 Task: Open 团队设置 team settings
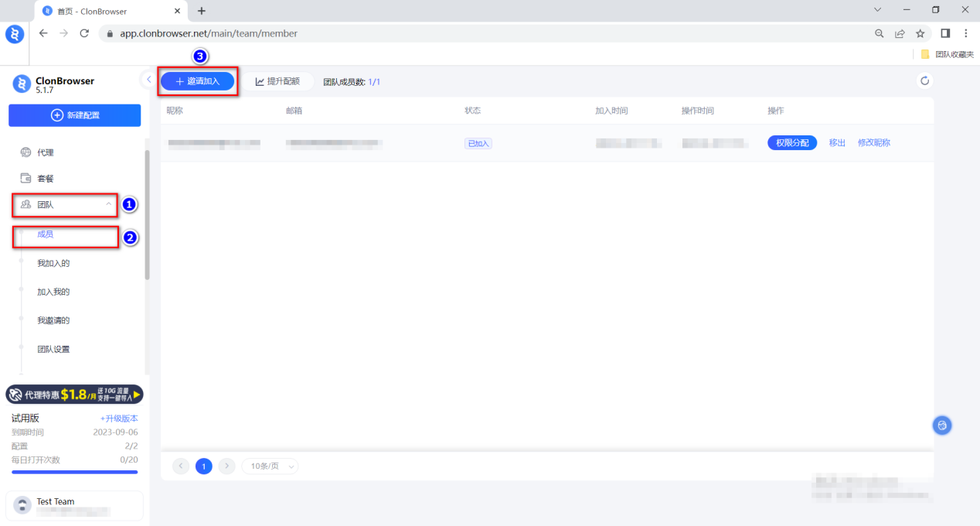(x=53, y=349)
